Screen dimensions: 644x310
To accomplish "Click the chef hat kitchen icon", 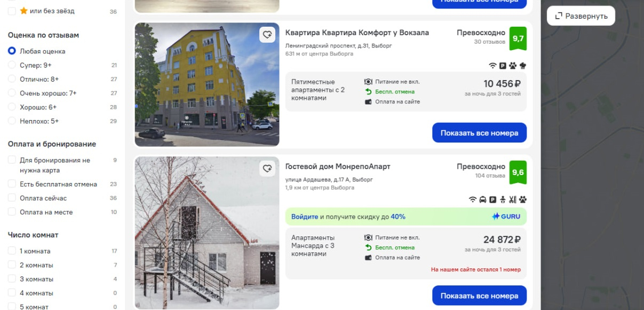I will click(523, 66).
